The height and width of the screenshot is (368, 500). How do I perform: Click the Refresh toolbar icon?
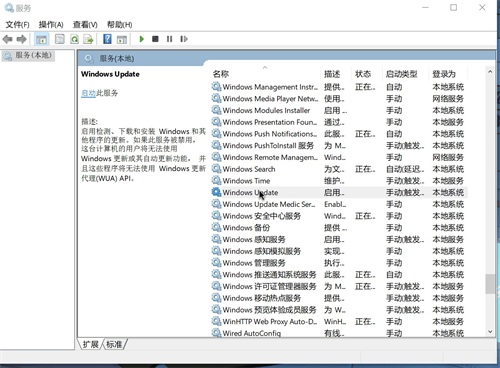[x=74, y=39]
